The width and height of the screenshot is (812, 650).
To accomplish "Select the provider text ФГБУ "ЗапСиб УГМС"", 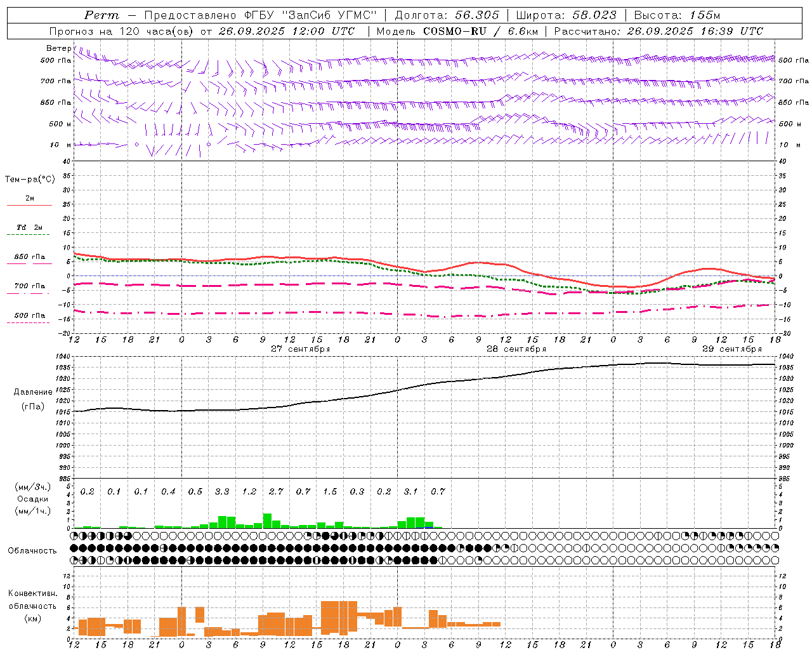I will click(x=311, y=15).
